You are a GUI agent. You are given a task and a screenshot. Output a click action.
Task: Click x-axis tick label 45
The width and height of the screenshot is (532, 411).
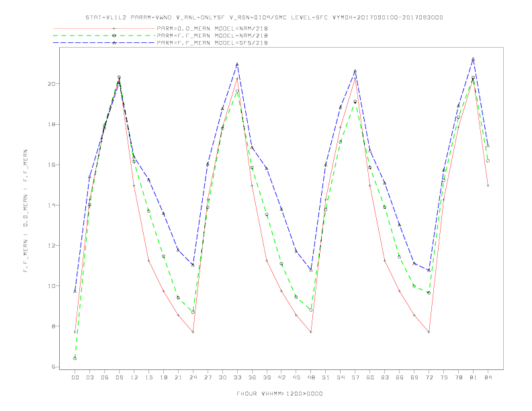(296, 377)
